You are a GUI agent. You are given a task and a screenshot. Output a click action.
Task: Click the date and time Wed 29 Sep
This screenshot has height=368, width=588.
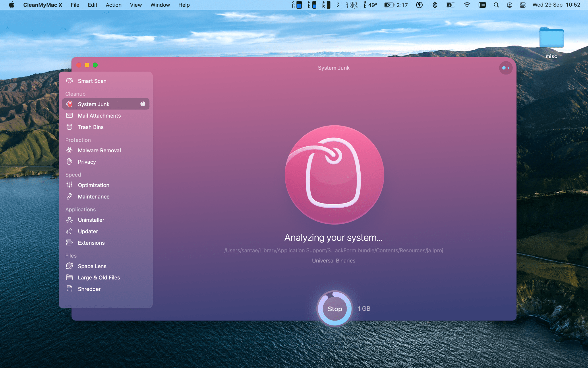(556, 5)
